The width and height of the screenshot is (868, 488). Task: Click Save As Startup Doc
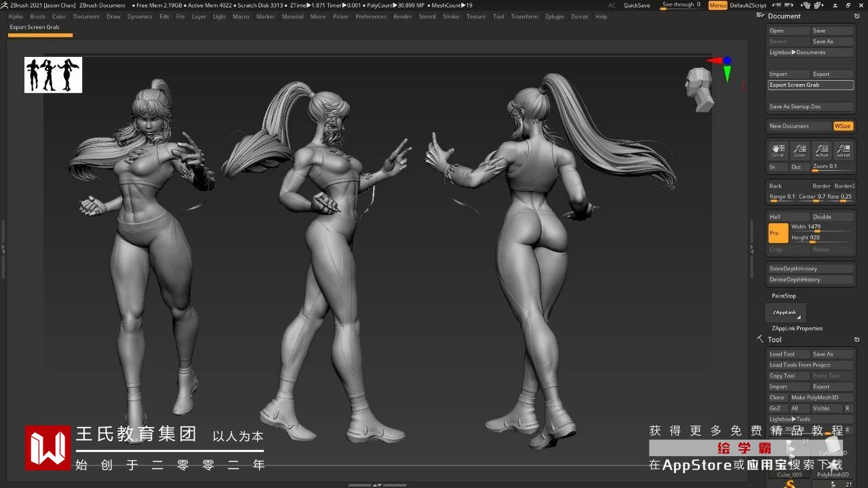coord(810,106)
